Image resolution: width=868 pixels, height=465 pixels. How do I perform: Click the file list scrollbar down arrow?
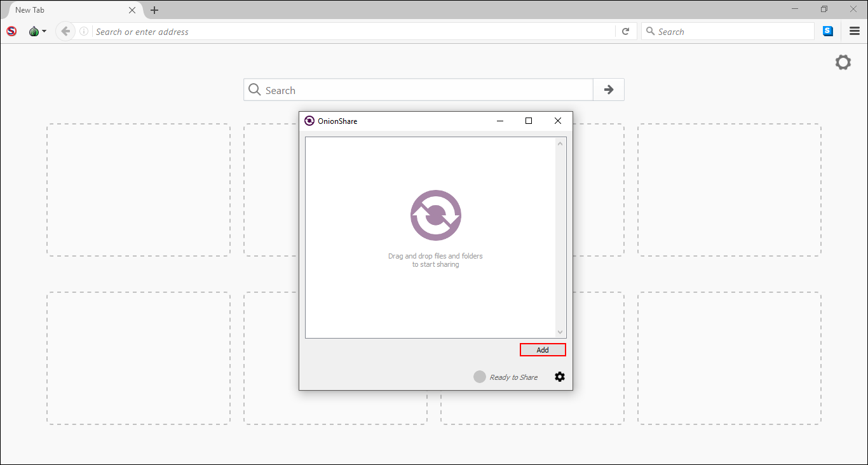[x=560, y=332]
